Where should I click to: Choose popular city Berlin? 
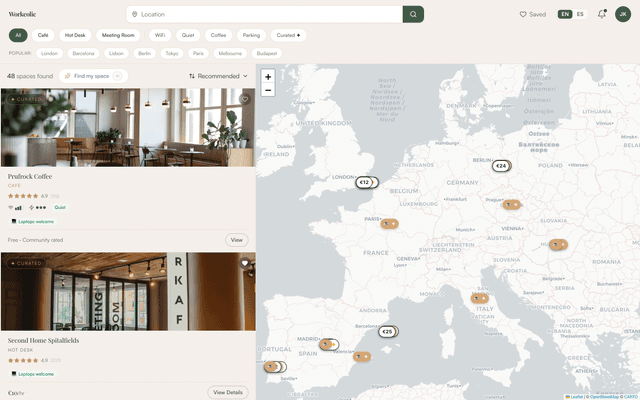pos(144,53)
